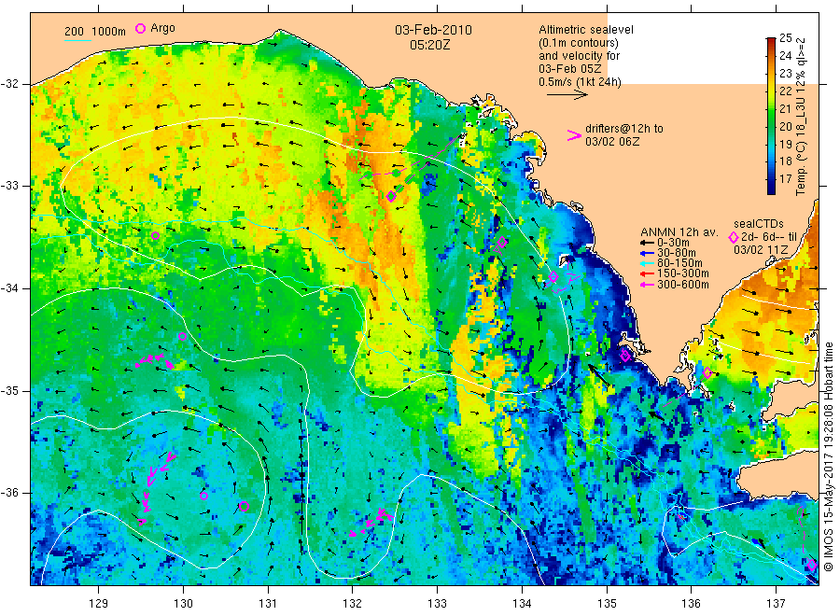Click the seal CTD diamond near 33.5°S 133.8°E

tap(502, 242)
